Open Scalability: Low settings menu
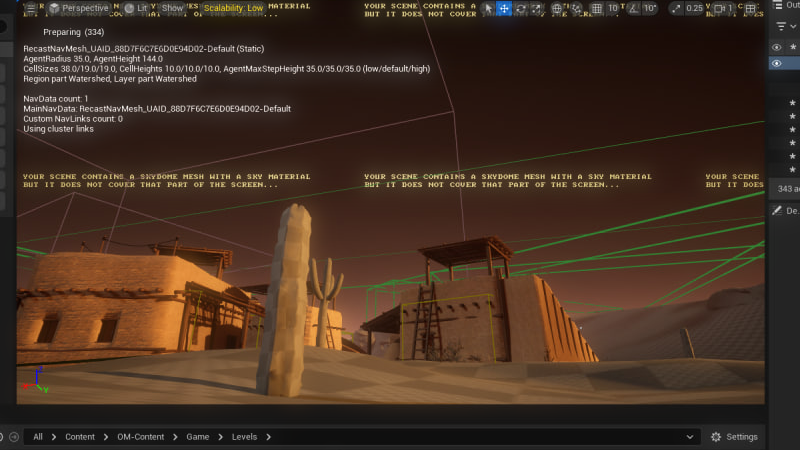 tap(233, 8)
